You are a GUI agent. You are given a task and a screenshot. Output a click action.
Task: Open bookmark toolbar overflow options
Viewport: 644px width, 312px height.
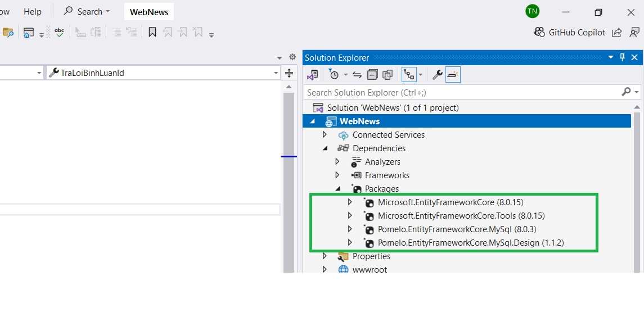click(x=211, y=35)
